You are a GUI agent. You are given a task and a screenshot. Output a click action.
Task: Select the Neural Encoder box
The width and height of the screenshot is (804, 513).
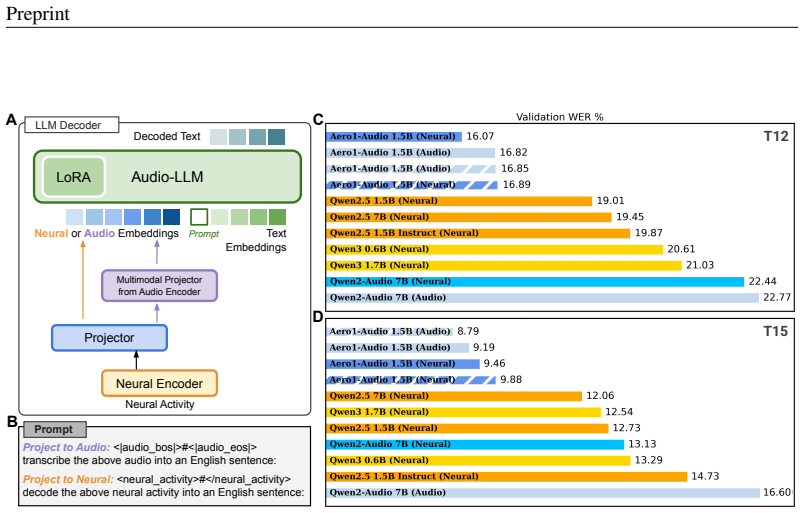point(159,384)
